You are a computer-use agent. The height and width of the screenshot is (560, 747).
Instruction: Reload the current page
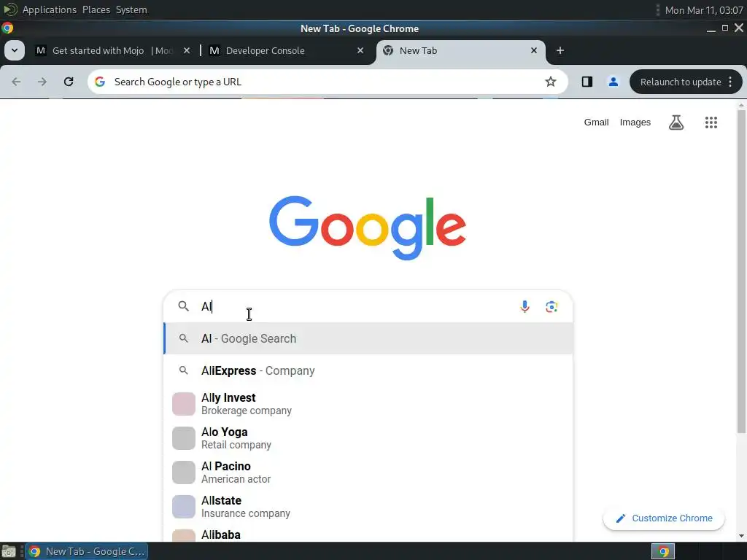click(x=69, y=82)
